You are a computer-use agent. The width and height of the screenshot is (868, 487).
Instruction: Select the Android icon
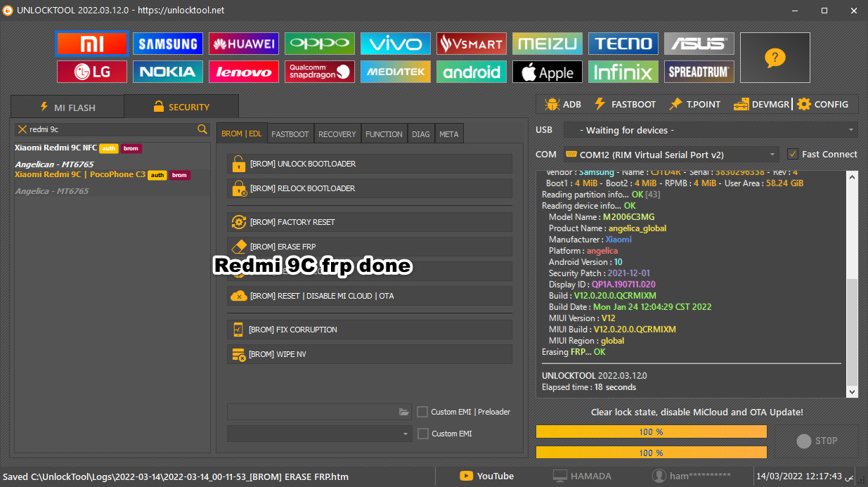471,72
